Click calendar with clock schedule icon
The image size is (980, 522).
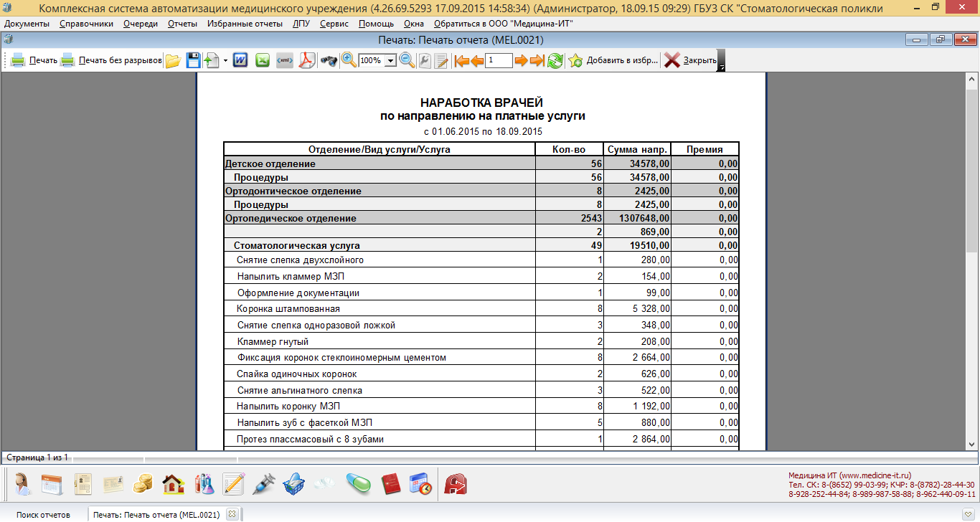coord(421,484)
